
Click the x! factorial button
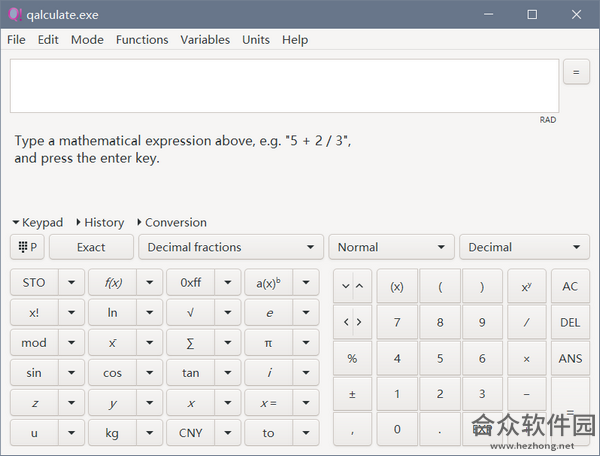click(x=34, y=313)
